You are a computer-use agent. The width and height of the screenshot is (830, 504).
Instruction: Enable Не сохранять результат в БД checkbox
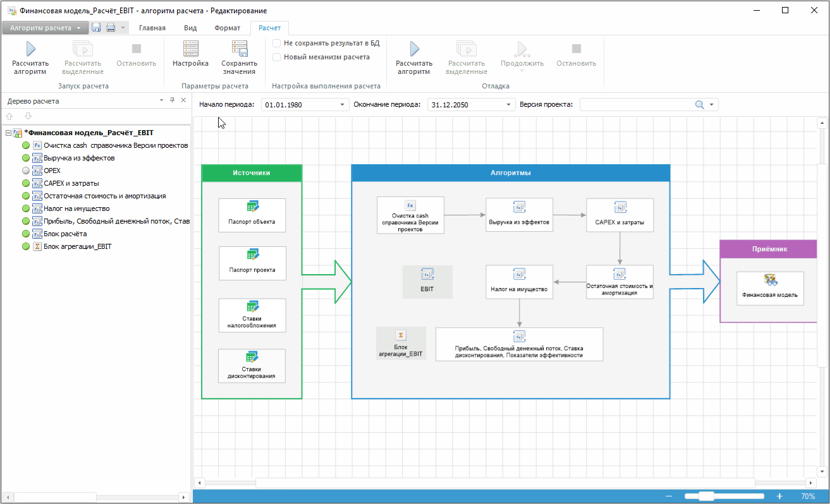click(277, 44)
